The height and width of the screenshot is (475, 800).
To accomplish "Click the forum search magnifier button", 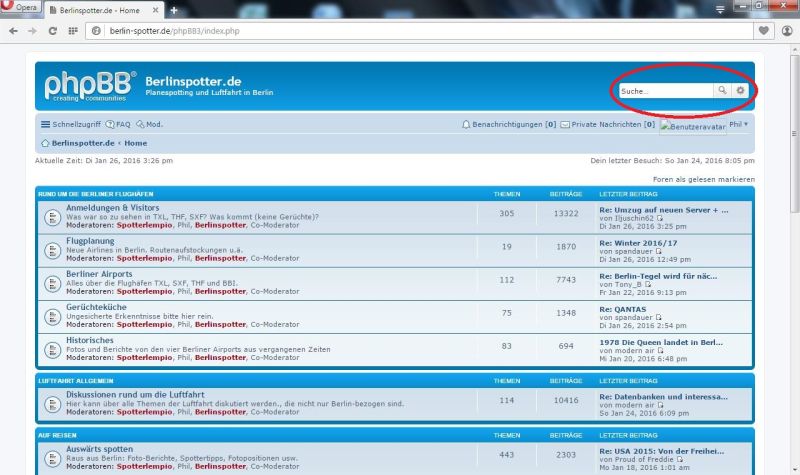I will [x=722, y=91].
